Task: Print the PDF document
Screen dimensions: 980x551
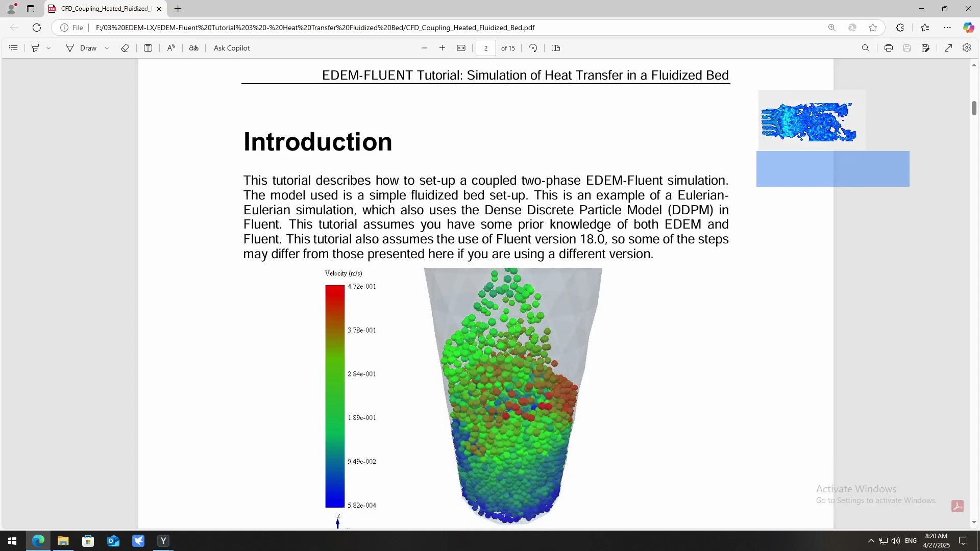Action: [889, 48]
